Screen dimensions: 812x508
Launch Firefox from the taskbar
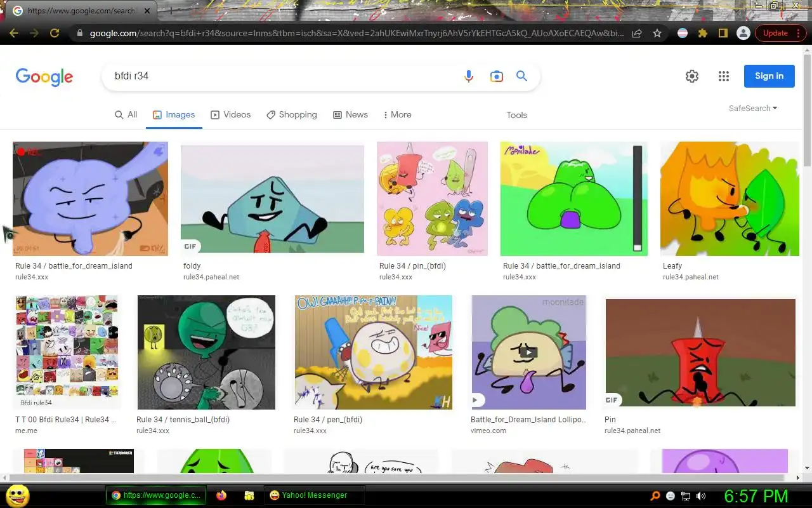pos(221,495)
